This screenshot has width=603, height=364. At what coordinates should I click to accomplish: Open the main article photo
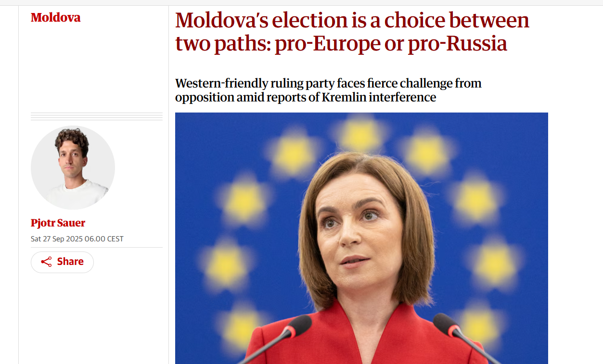click(x=361, y=238)
